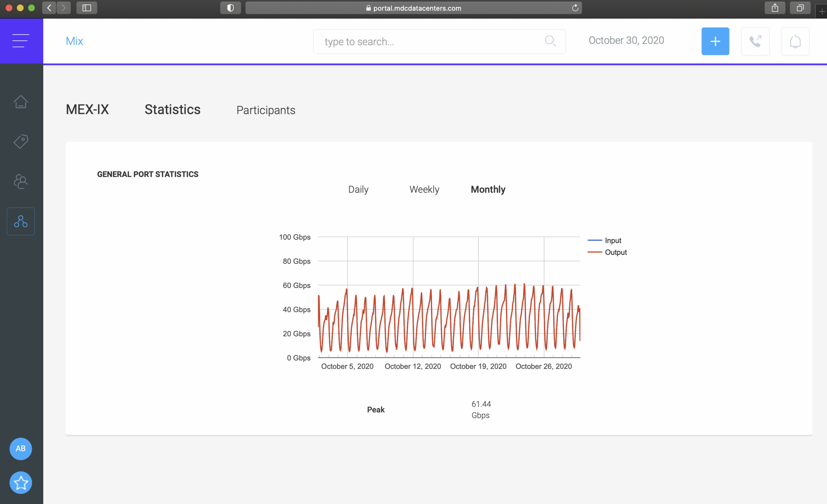The image size is (827, 504).
Task: Open the users icon in sidebar
Action: 21,181
